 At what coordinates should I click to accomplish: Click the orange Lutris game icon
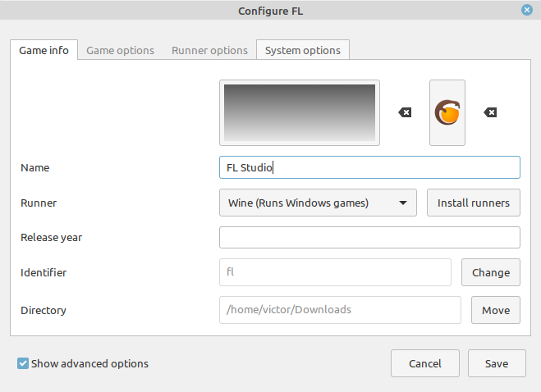[x=447, y=112]
